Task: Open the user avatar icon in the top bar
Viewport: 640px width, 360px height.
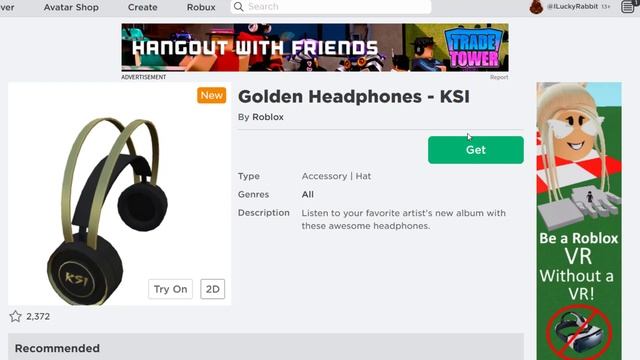Action: coord(536,7)
